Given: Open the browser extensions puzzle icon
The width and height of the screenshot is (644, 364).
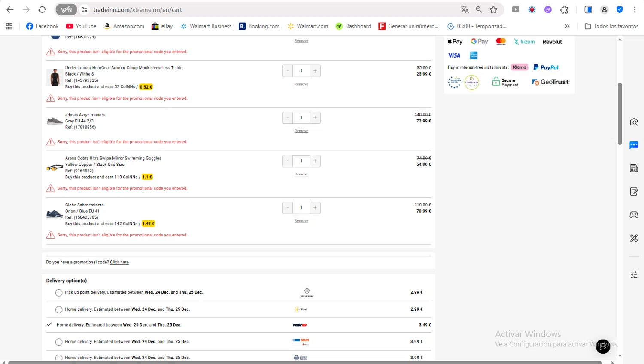Looking at the screenshot, I should pos(564,9).
